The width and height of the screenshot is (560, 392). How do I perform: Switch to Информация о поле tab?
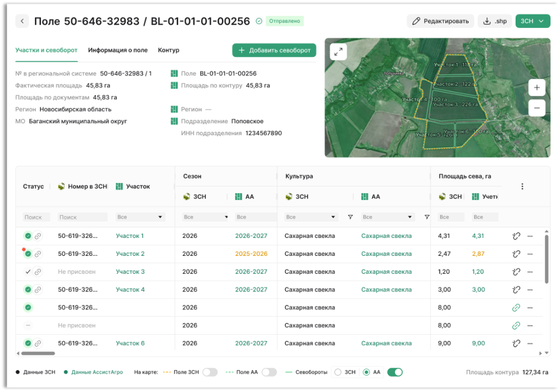118,50
